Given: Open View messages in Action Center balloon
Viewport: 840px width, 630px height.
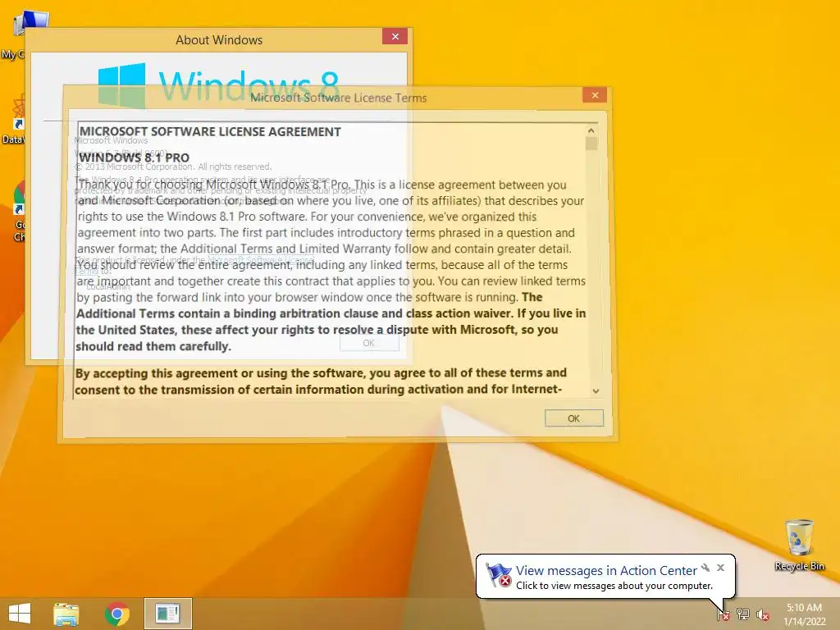Looking at the screenshot, I should (606, 571).
